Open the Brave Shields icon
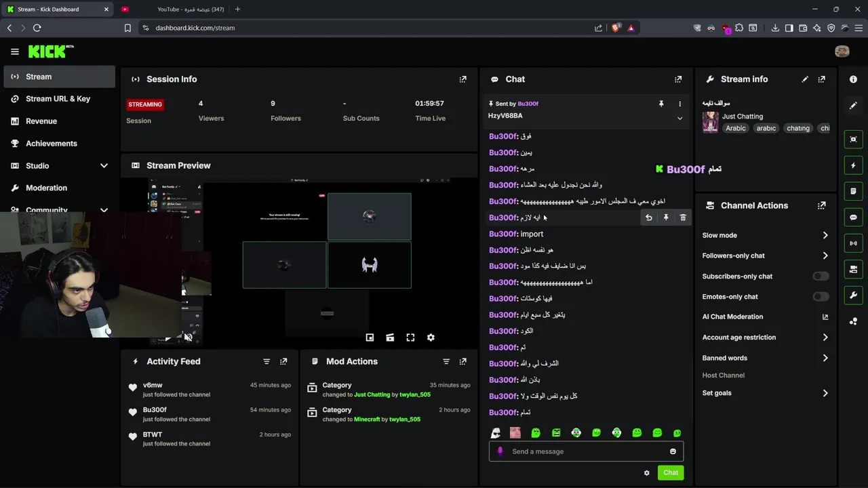 pos(615,28)
